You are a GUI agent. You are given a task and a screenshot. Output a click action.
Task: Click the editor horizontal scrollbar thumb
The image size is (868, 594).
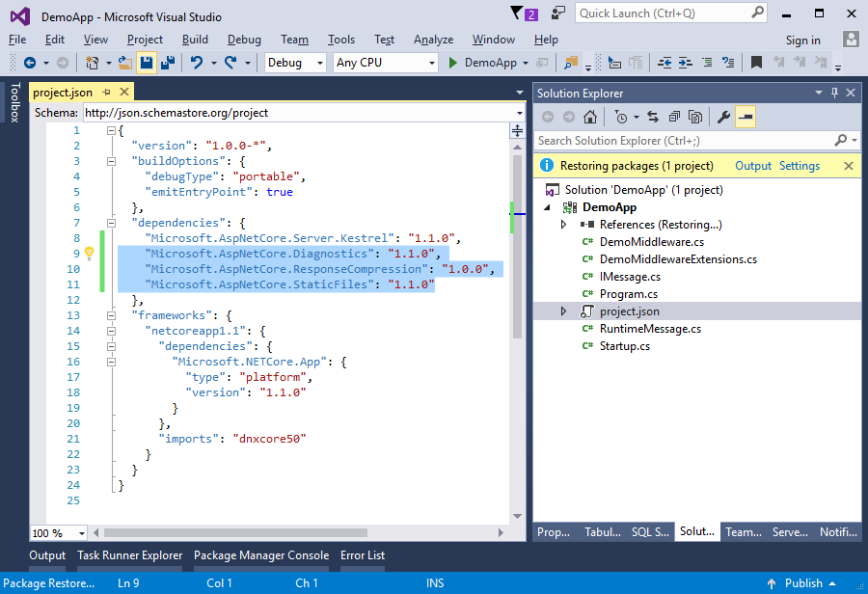[235, 532]
